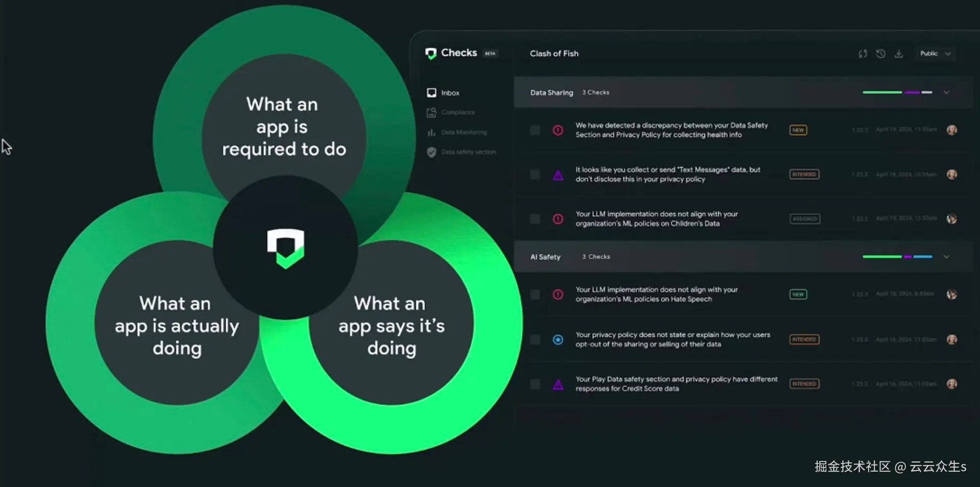This screenshot has width=980, height=487.
Task: Click the download icon in header
Action: click(899, 54)
